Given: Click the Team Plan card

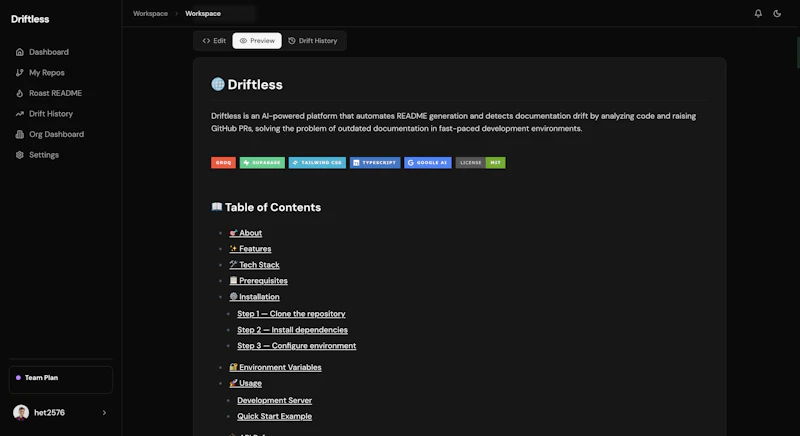Looking at the screenshot, I should (x=61, y=379).
